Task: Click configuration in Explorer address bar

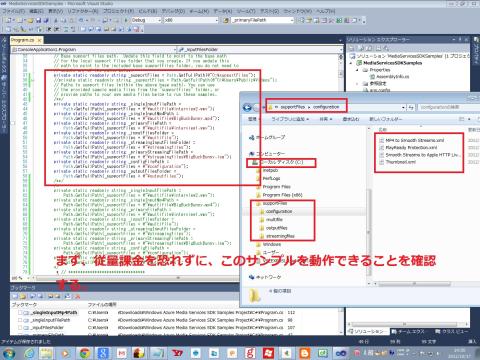Action: coord(326,107)
